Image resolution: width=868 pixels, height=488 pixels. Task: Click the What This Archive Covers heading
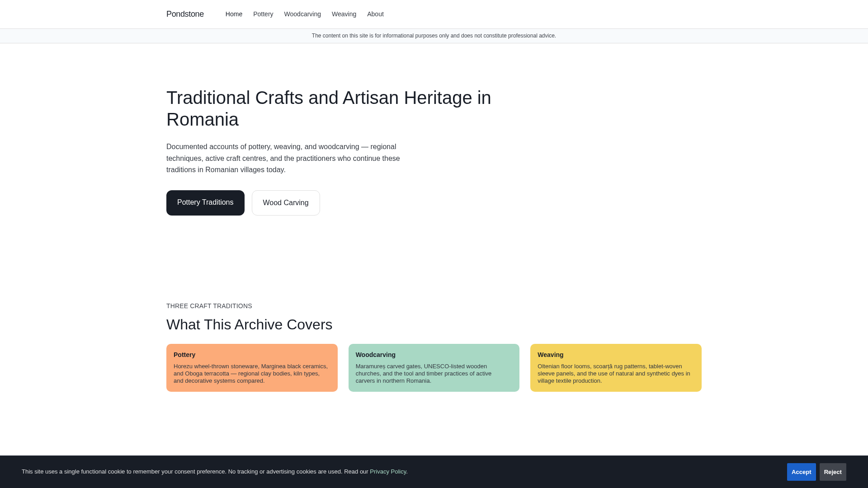tap(249, 324)
